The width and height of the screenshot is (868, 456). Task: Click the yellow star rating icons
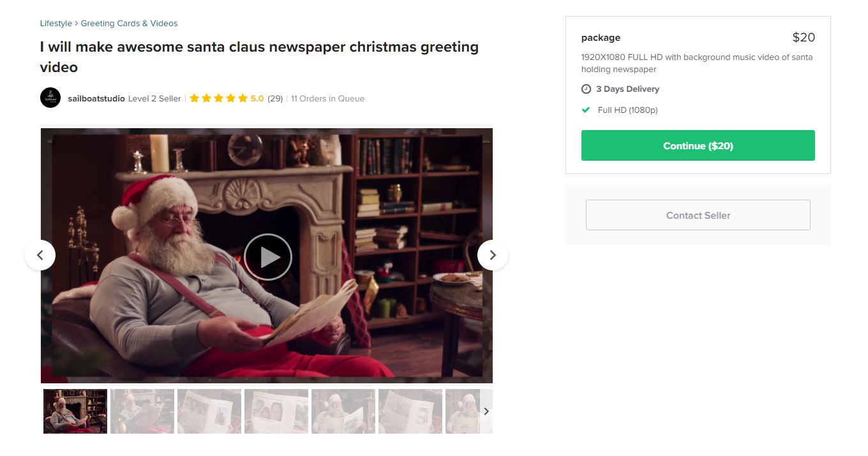point(218,98)
